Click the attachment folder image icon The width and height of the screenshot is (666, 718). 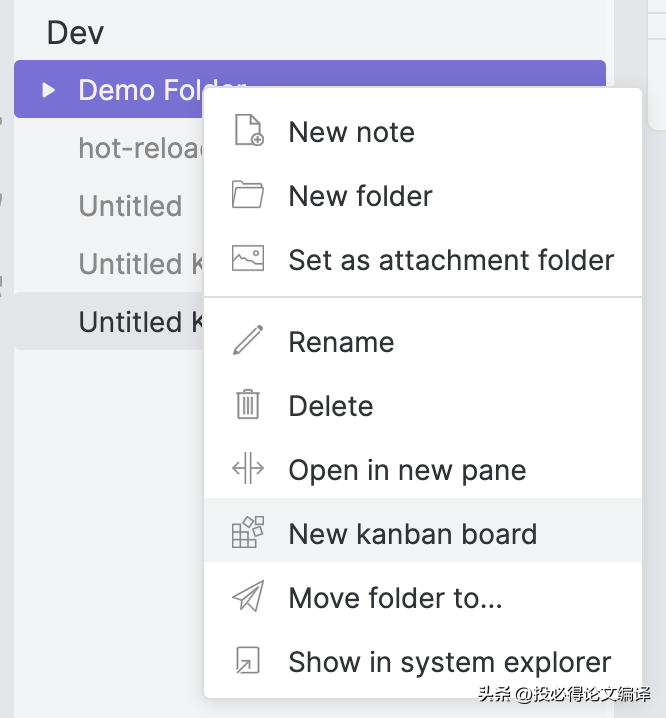click(x=248, y=258)
